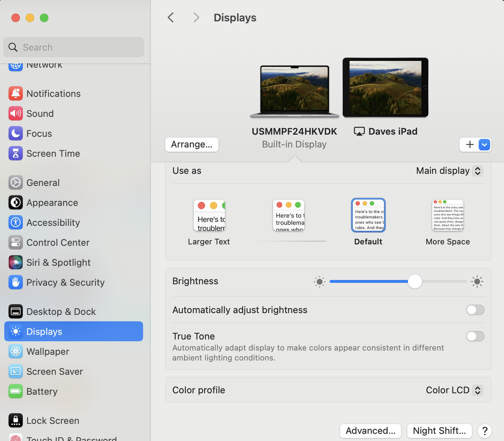Click the Search field
The width and height of the screenshot is (504, 441).
tap(73, 47)
